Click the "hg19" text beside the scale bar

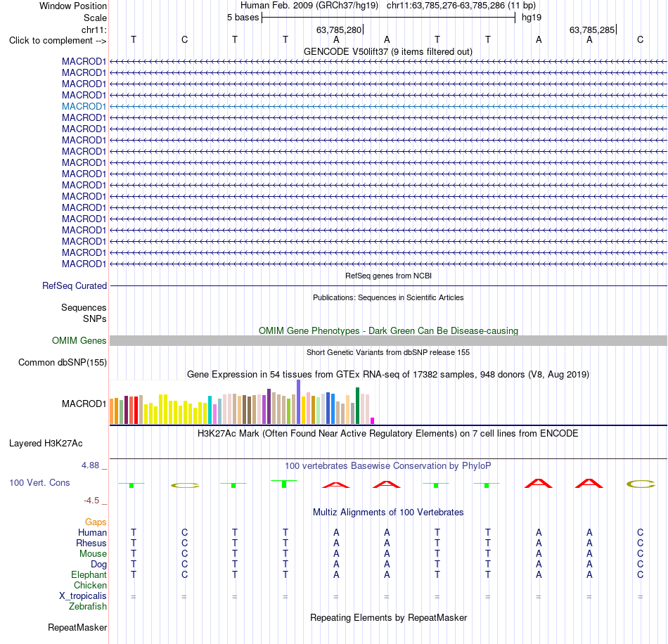[x=532, y=18]
